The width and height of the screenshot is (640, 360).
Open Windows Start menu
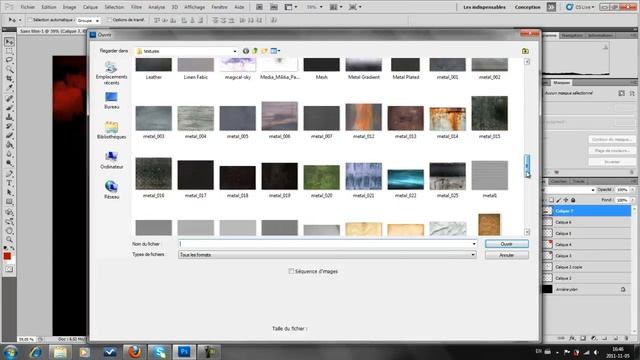(11, 352)
